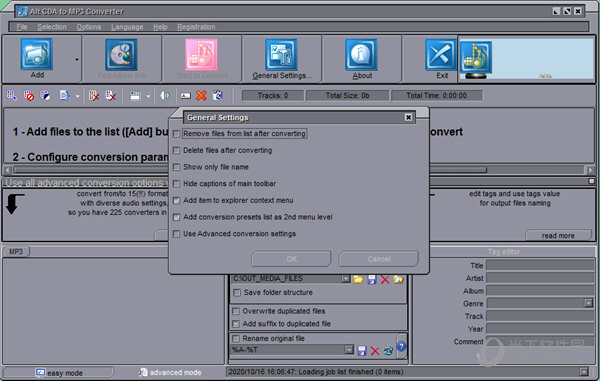
Task: Click the rename tag label icon
Action: 186,96
